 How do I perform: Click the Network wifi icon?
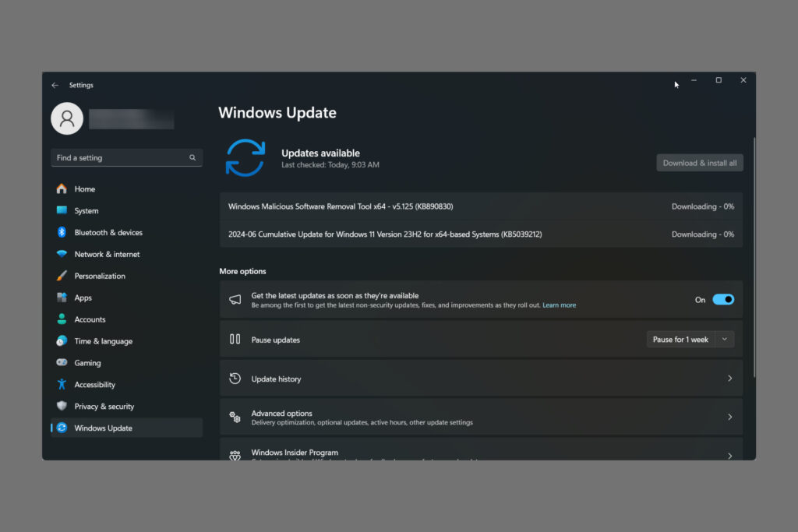pyautogui.click(x=62, y=254)
